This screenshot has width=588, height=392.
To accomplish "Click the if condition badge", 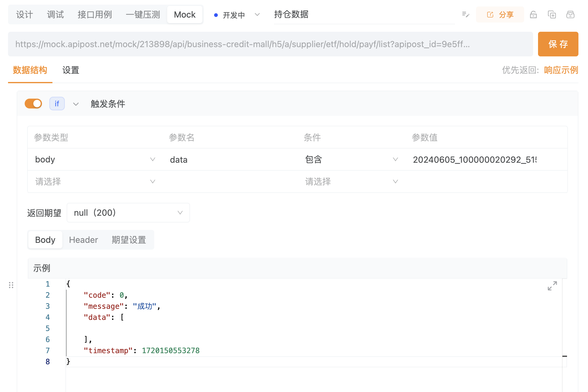I will pos(57,104).
